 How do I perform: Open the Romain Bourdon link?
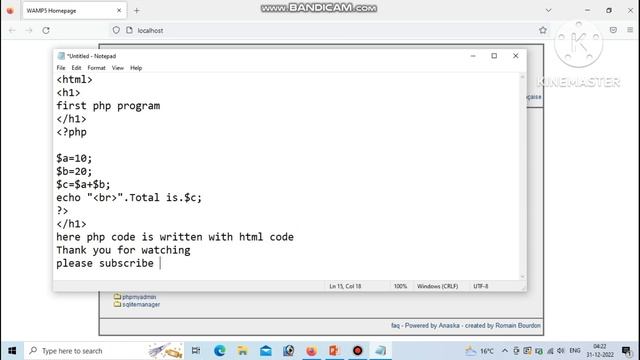[518, 325]
